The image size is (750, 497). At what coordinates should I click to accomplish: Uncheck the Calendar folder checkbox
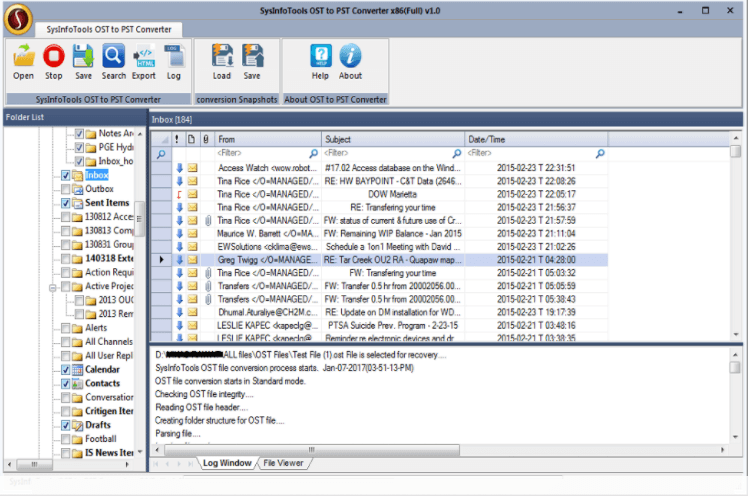66,370
